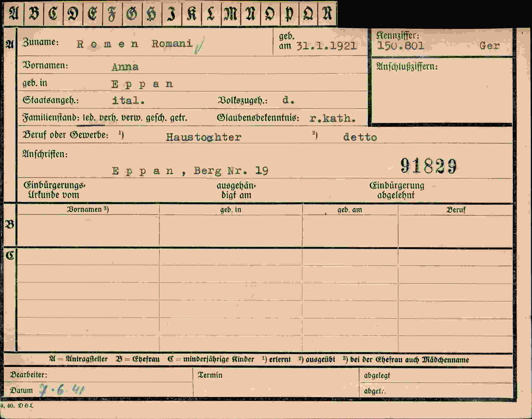Click the birth date '31.1.1921'

click(326, 46)
